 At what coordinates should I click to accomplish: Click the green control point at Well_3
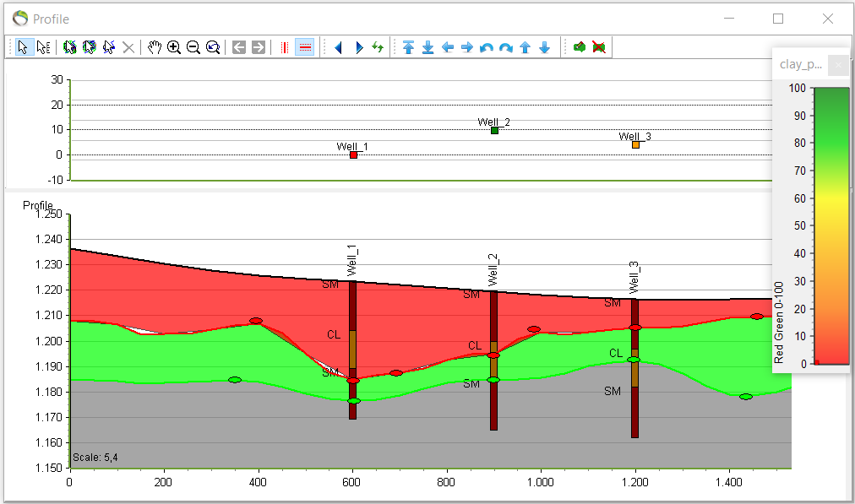click(634, 360)
